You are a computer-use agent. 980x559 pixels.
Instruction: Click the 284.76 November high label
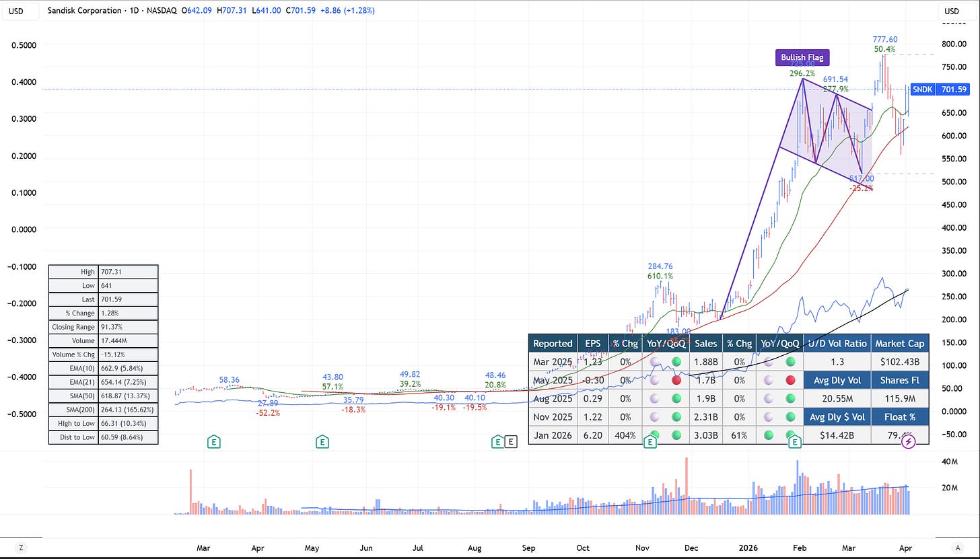[x=661, y=266]
